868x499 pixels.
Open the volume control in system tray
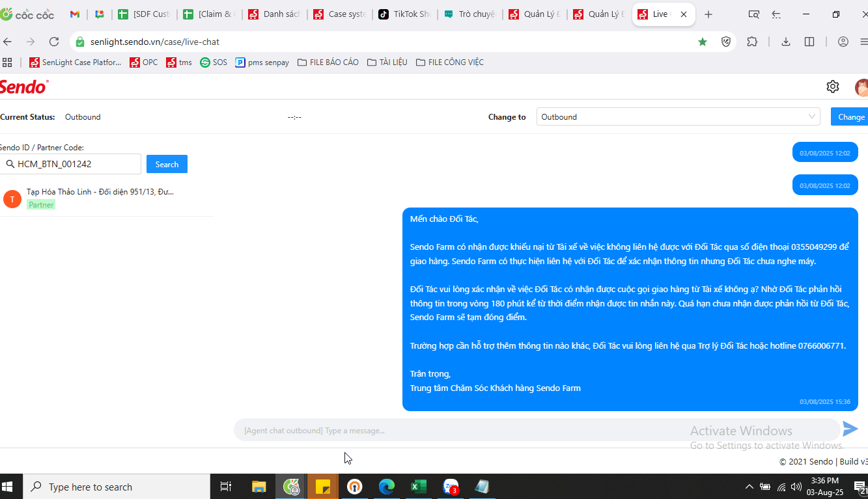click(796, 487)
